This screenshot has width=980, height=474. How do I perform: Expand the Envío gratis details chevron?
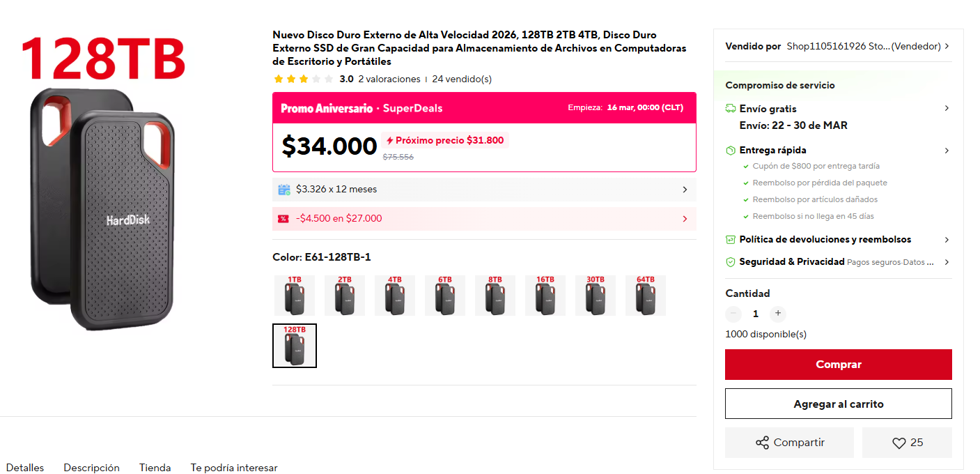(x=947, y=109)
